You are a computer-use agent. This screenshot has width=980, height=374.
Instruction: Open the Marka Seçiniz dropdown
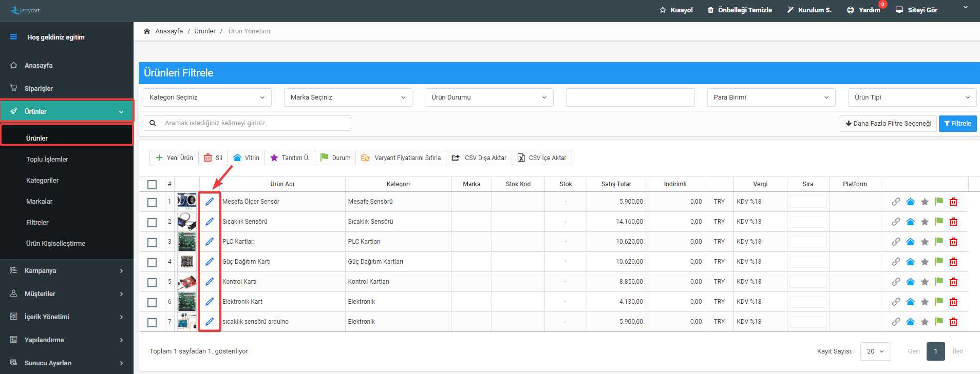click(x=348, y=97)
